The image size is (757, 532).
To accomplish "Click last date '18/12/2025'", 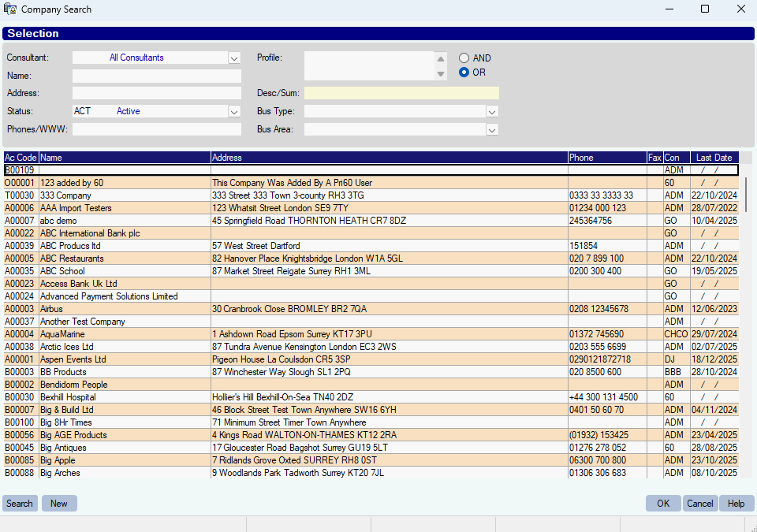I will (x=714, y=359).
